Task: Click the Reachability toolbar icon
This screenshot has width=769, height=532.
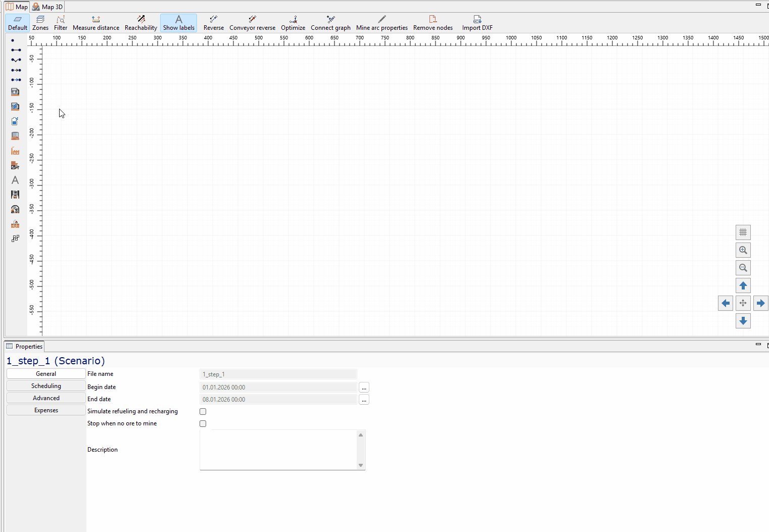Action: [x=141, y=23]
